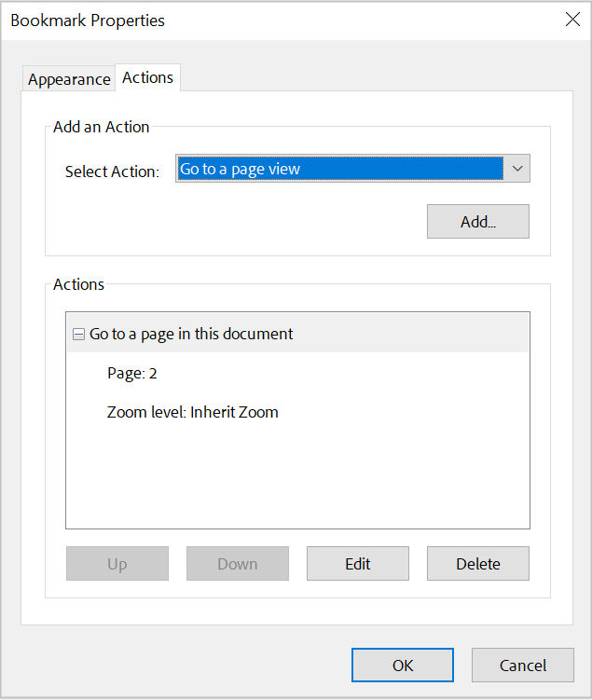Open the Select Action dropdown arrow
The width and height of the screenshot is (592, 700).
(517, 169)
